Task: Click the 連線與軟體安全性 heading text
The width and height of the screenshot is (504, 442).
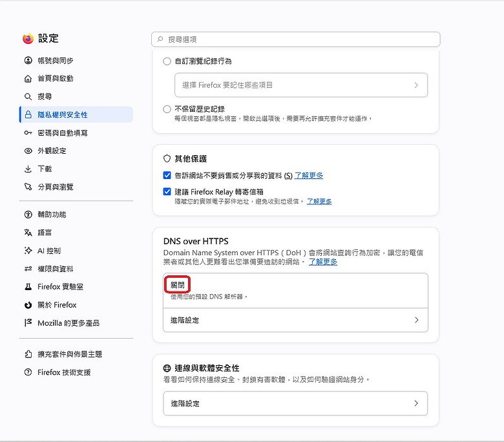Action: [x=207, y=368]
